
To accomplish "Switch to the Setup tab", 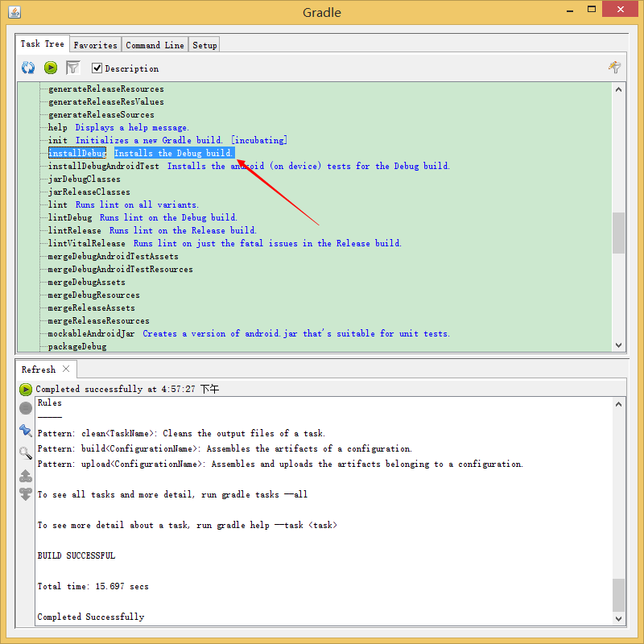I will coord(204,45).
